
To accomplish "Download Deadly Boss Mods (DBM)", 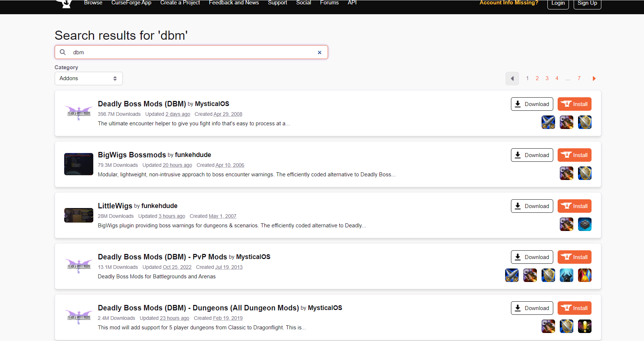I will point(532,104).
